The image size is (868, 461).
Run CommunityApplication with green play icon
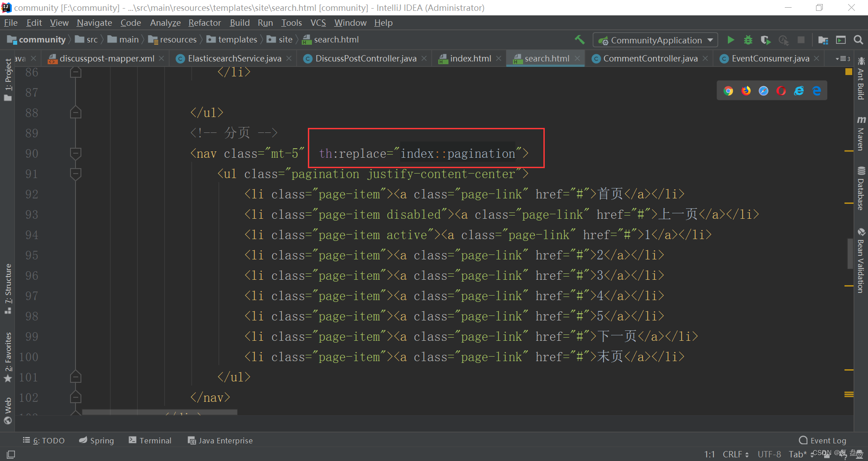pos(731,40)
